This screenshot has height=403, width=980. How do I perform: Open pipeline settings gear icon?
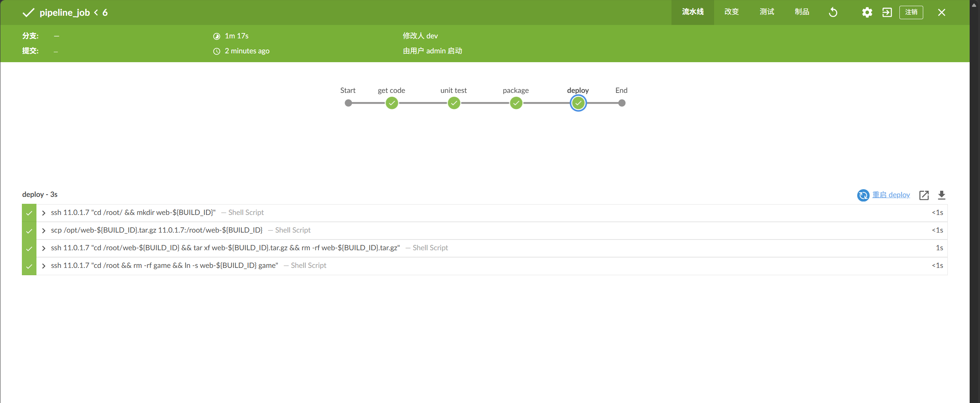(867, 12)
